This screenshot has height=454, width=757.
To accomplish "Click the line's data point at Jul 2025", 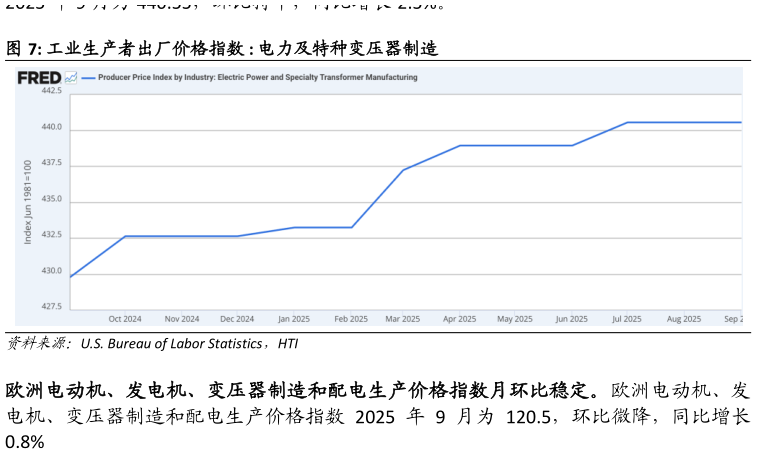I will (x=627, y=122).
